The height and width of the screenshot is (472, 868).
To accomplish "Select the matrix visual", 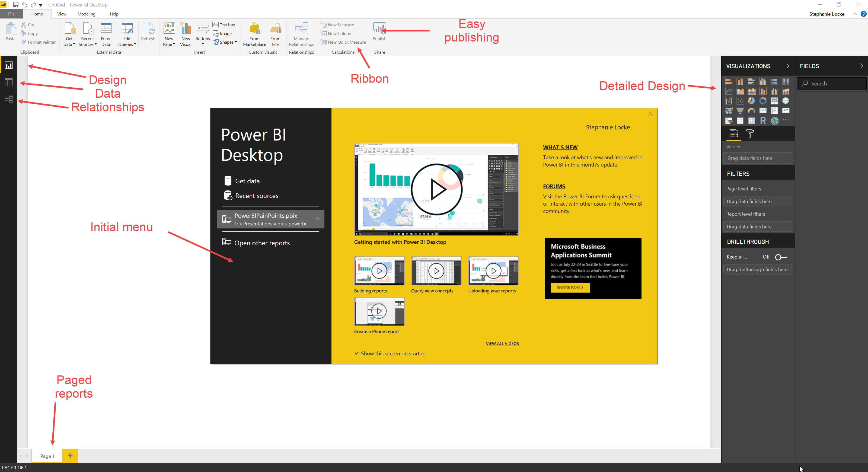I will point(751,121).
